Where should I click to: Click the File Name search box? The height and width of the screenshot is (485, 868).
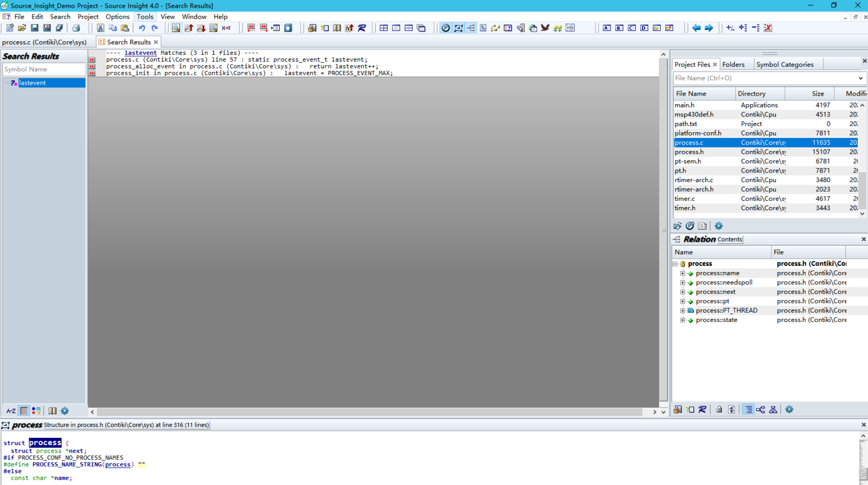(x=764, y=78)
